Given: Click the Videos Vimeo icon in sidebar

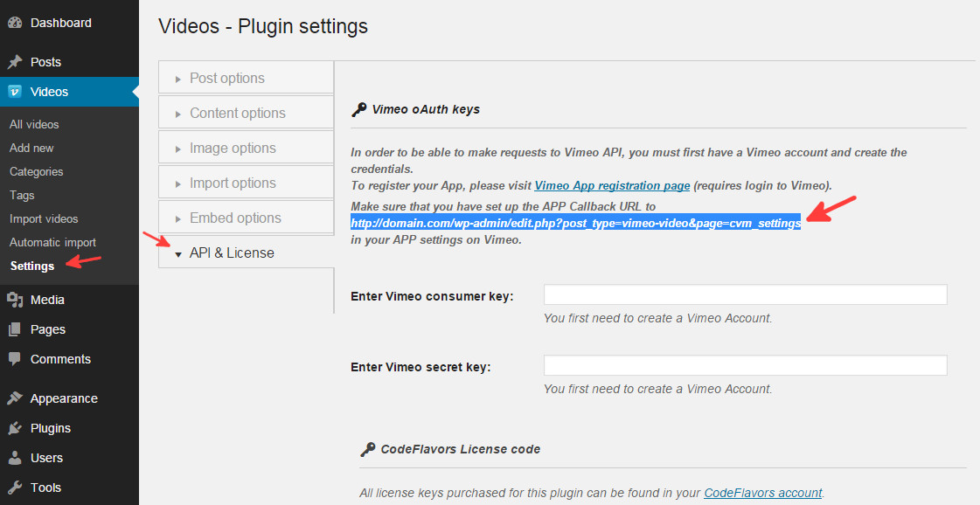Looking at the screenshot, I should [15, 91].
